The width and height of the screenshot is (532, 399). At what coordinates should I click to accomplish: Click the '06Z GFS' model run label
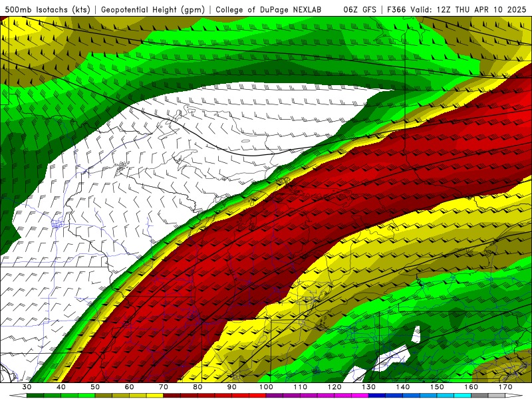(360, 10)
